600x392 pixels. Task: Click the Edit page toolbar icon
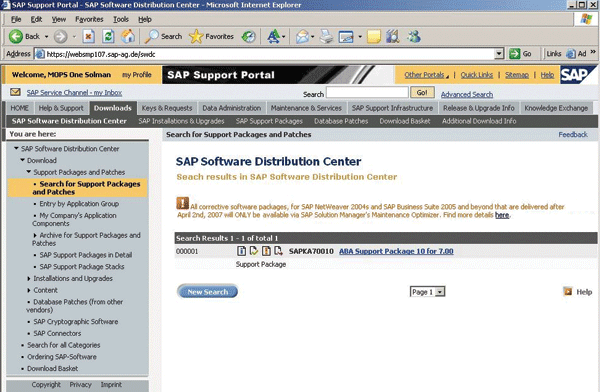coord(346,37)
